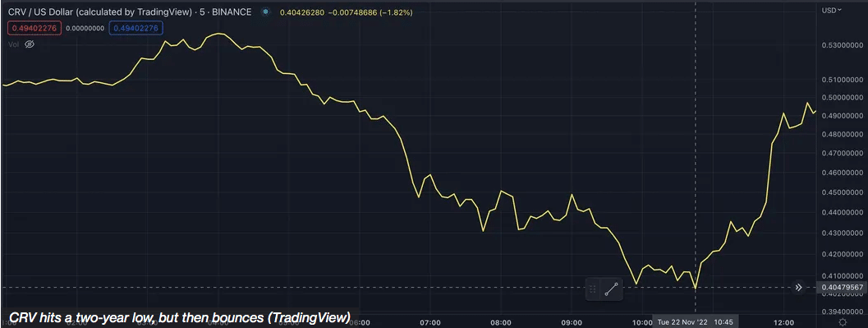This screenshot has width=868, height=328.
Task: Click the blue buy price box 0.49402276
Action: (x=136, y=27)
